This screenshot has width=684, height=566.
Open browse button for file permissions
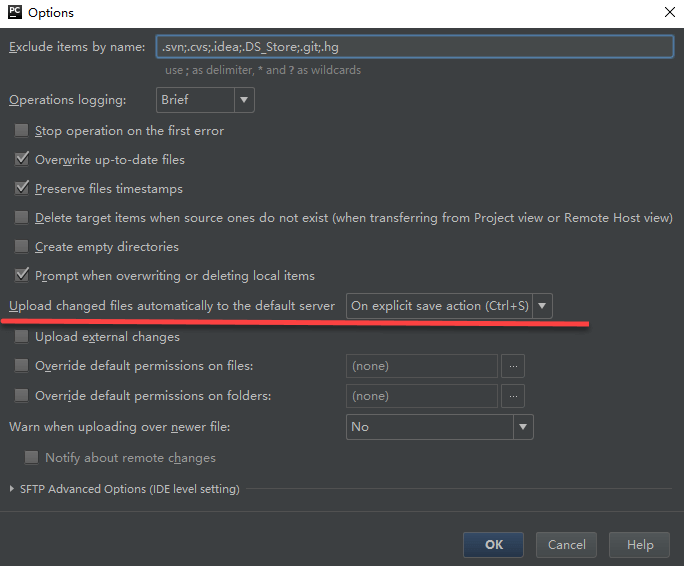(x=513, y=366)
